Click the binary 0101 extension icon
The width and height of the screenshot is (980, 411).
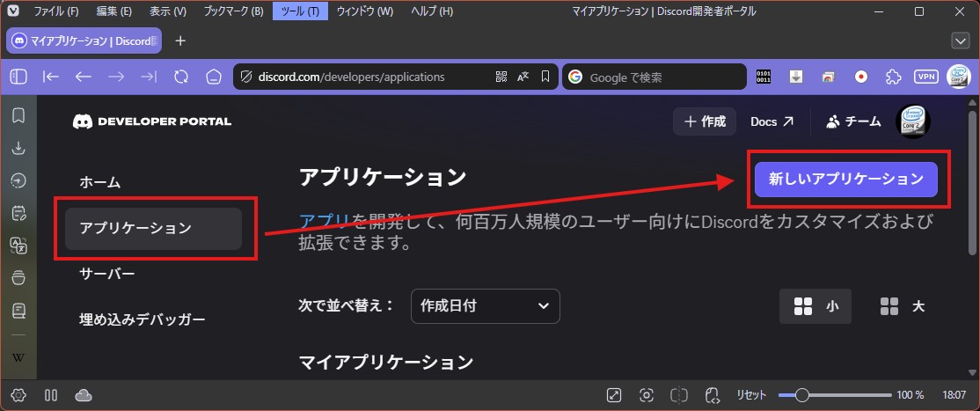(764, 77)
